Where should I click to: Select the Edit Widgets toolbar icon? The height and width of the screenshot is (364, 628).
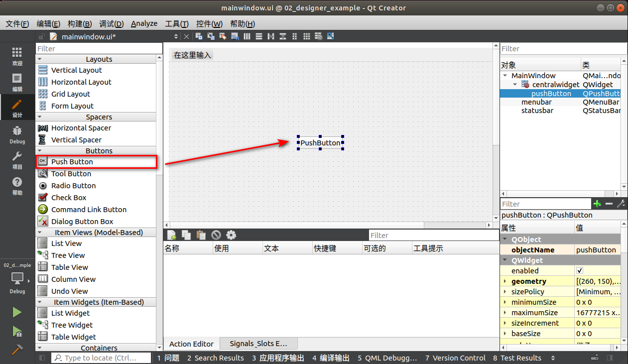pyautogui.click(x=199, y=36)
